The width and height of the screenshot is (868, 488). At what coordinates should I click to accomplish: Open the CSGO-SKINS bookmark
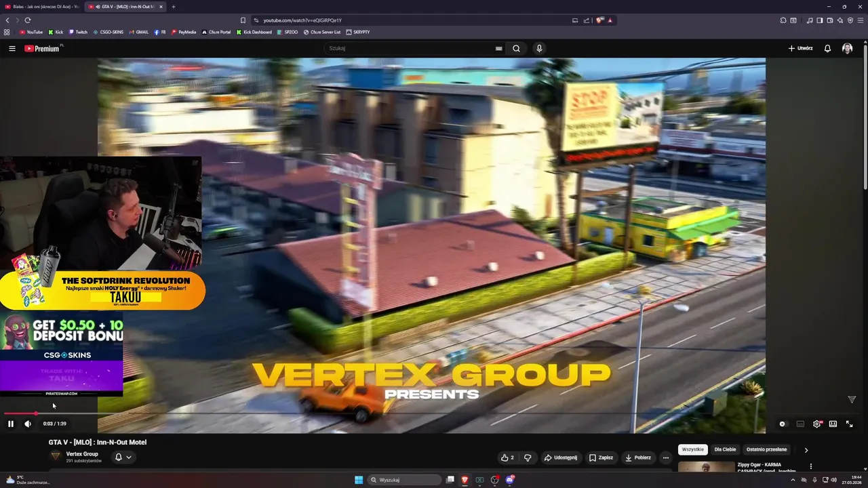pyautogui.click(x=108, y=32)
